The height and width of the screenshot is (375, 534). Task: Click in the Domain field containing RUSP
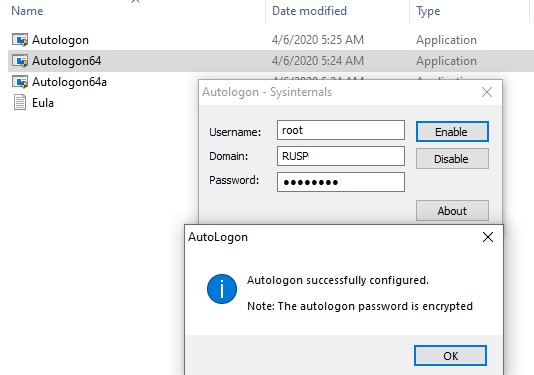341,156
